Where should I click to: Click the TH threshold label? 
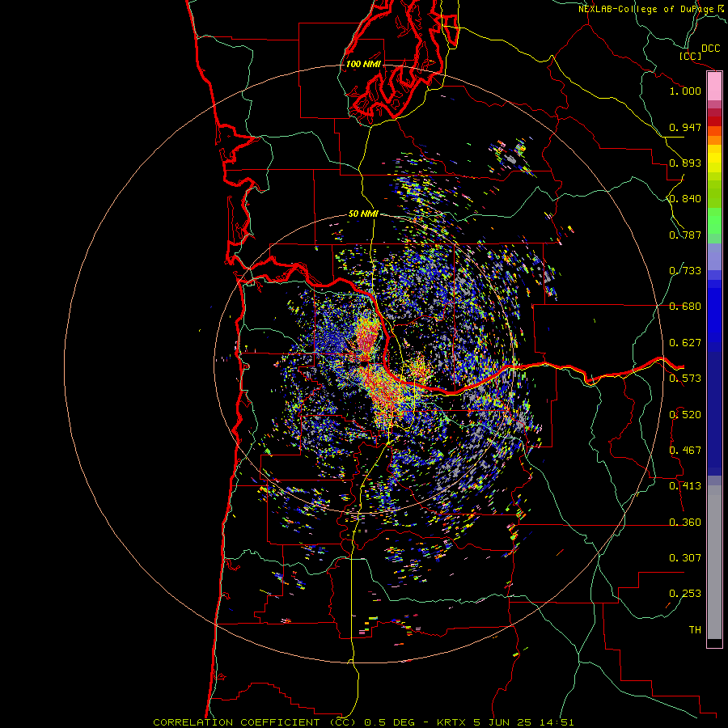tap(695, 630)
